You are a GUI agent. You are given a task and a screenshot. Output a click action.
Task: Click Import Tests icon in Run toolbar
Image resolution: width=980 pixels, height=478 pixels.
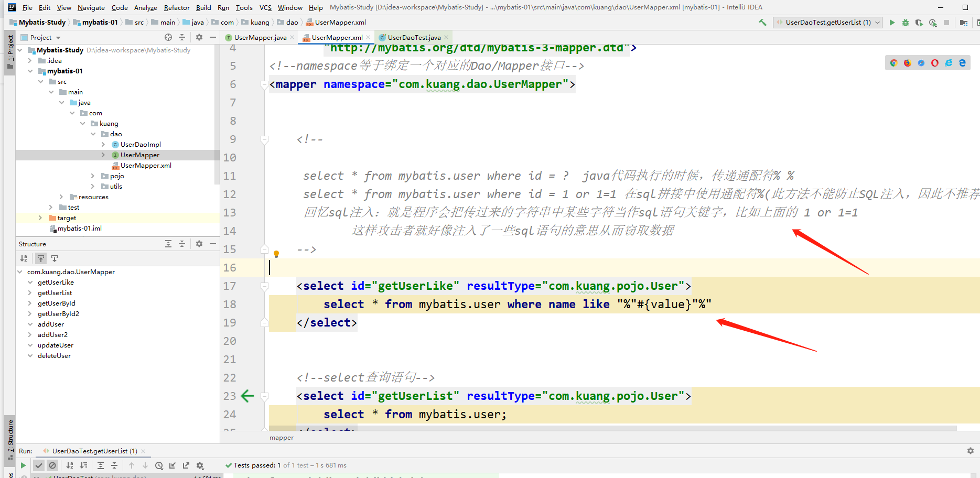pos(173,465)
